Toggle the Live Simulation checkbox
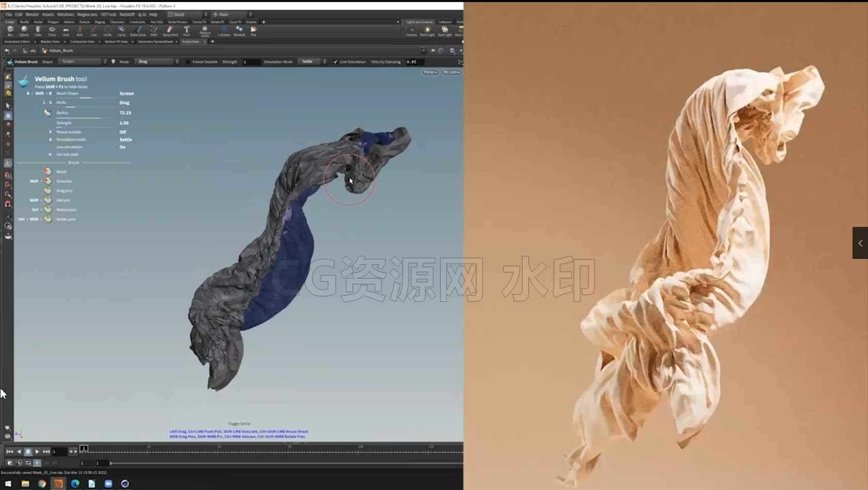Image resolution: width=868 pixels, height=490 pixels. (x=336, y=62)
